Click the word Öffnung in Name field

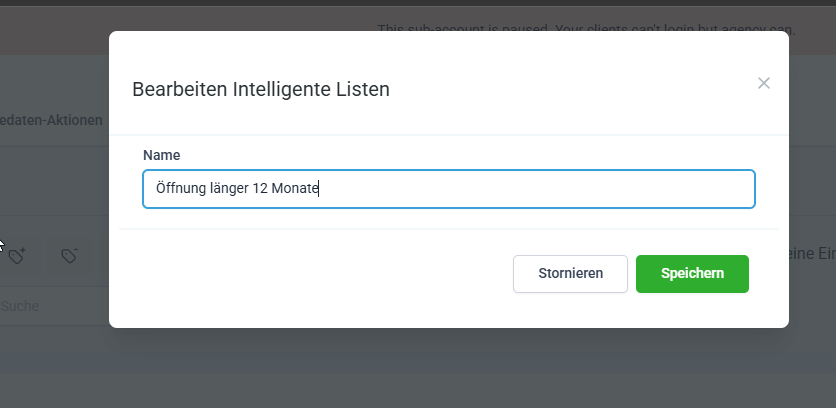tap(172, 189)
